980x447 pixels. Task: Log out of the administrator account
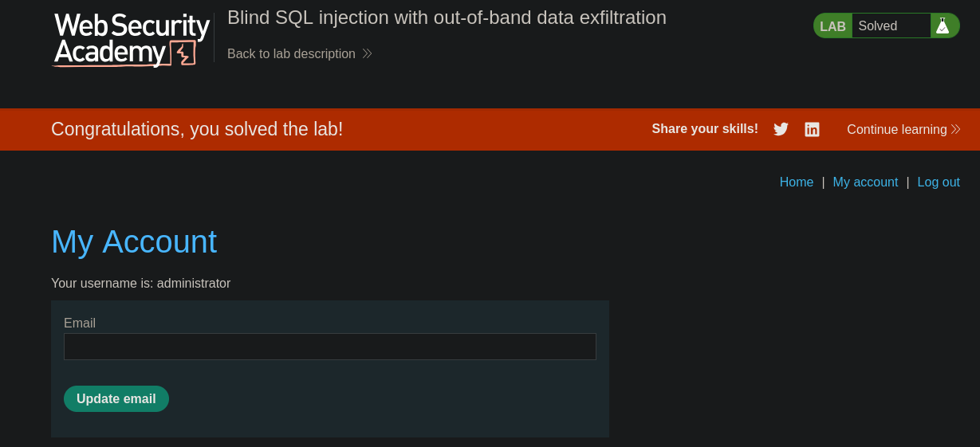(x=939, y=182)
